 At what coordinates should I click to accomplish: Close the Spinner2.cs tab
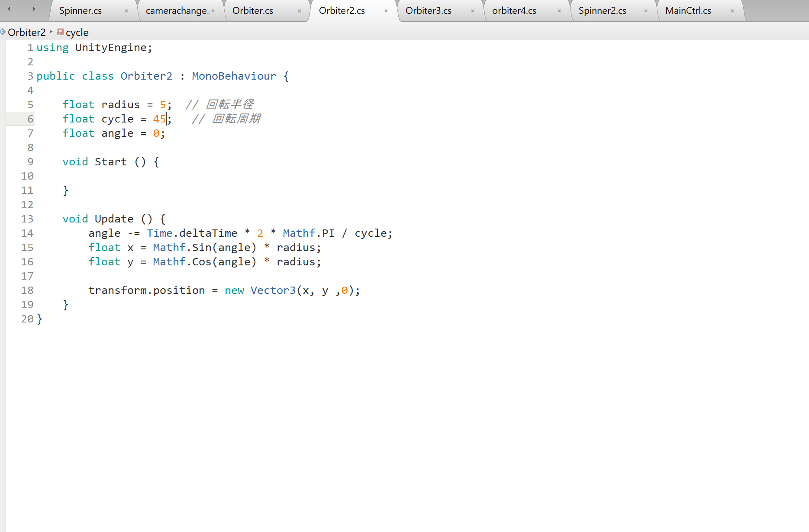pos(646,11)
